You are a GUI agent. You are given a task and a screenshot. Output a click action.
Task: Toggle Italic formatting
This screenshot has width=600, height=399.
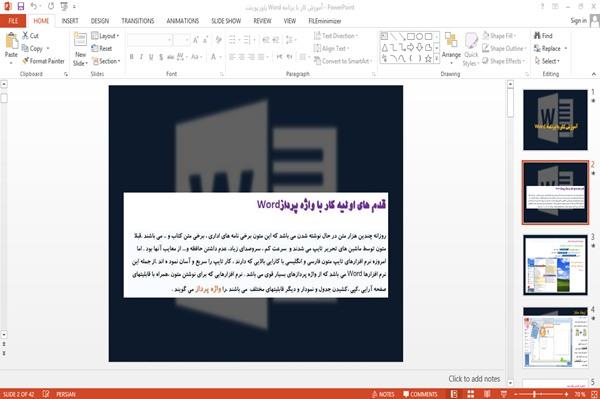click(x=141, y=57)
